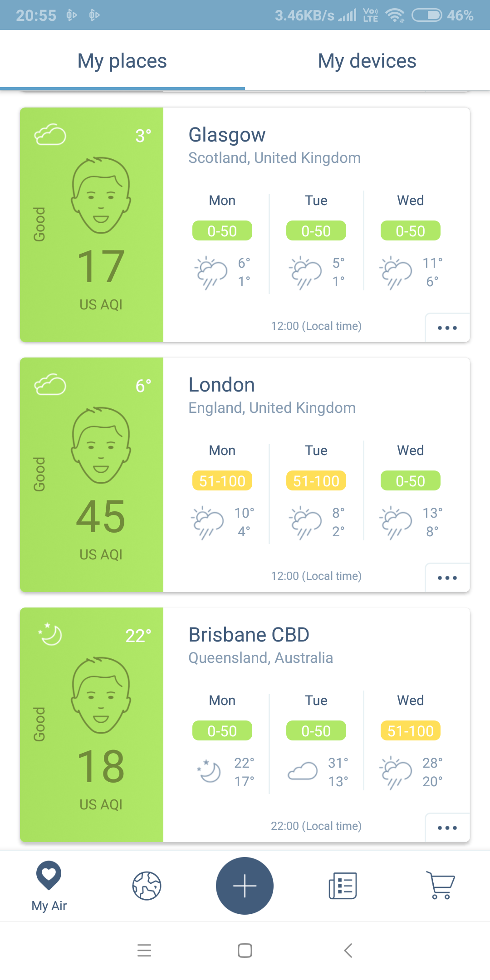Tap London's Monday 51-100 yellow AQI badge

tap(222, 481)
